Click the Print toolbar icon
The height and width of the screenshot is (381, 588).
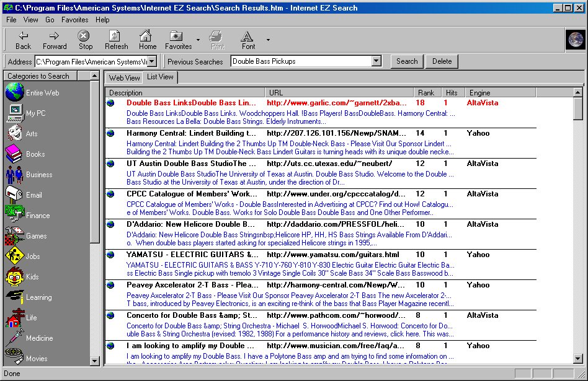(x=218, y=40)
